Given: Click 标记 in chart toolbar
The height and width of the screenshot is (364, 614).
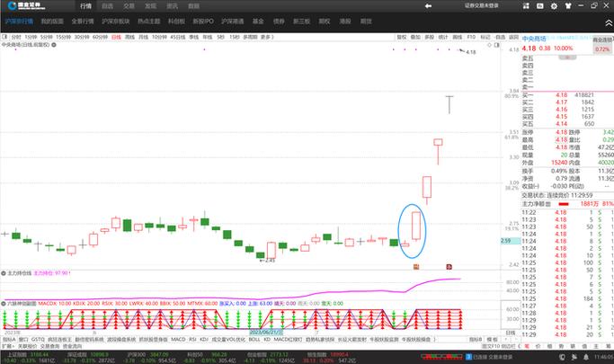Looking at the screenshot, I should tap(485, 37).
